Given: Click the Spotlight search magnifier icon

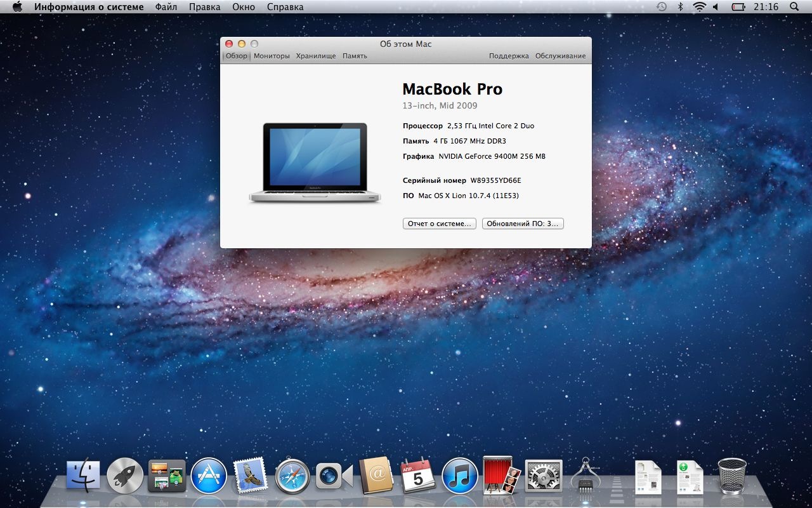Looking at the screenshot, I should pyautogui.click(x=794, y=7).
